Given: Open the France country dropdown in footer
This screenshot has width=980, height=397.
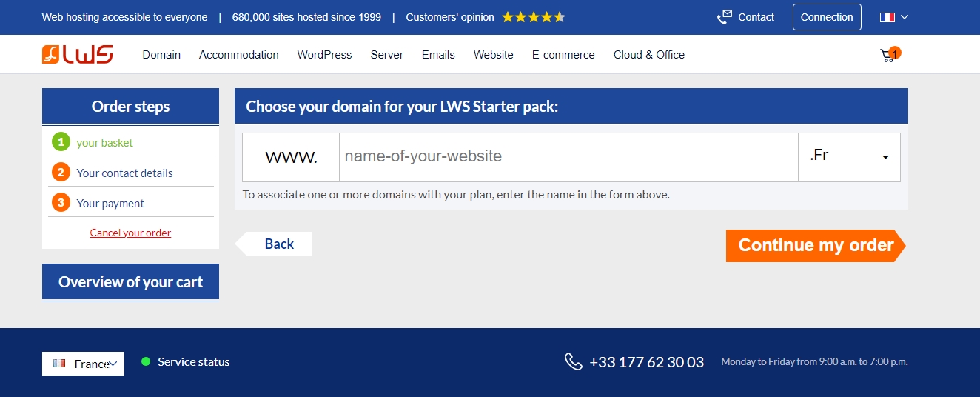Looking at the screenshot, I should point(83,364).
